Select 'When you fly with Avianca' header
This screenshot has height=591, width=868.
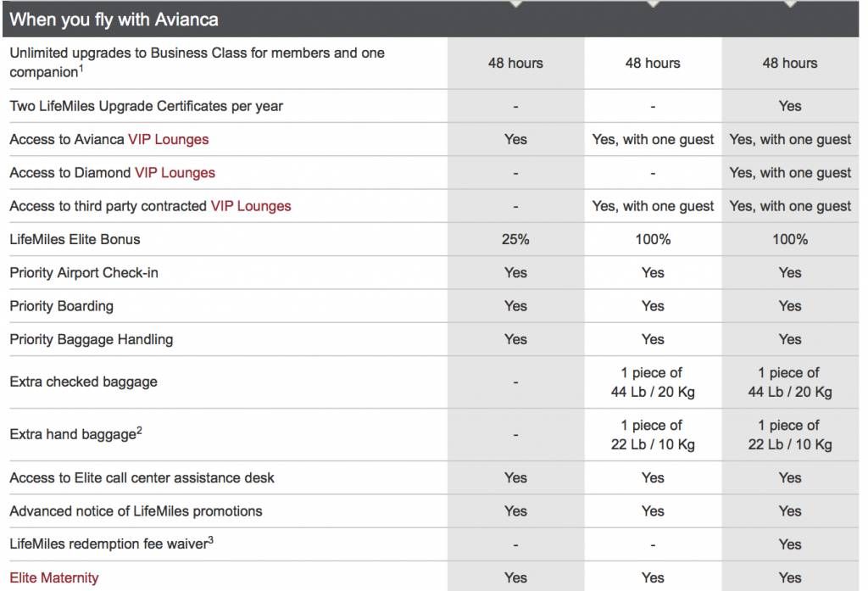[114, 20]
